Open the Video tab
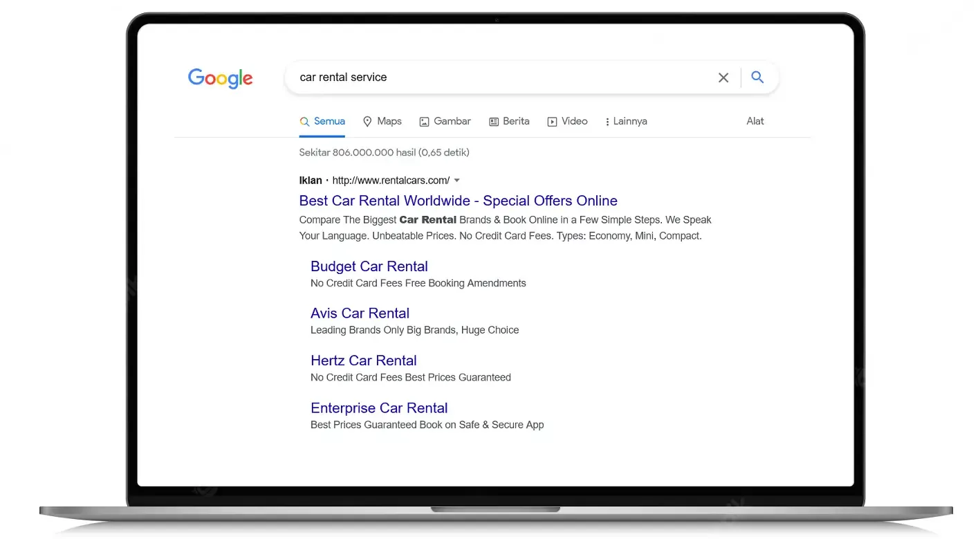980x539 pixels. [567, 121]
